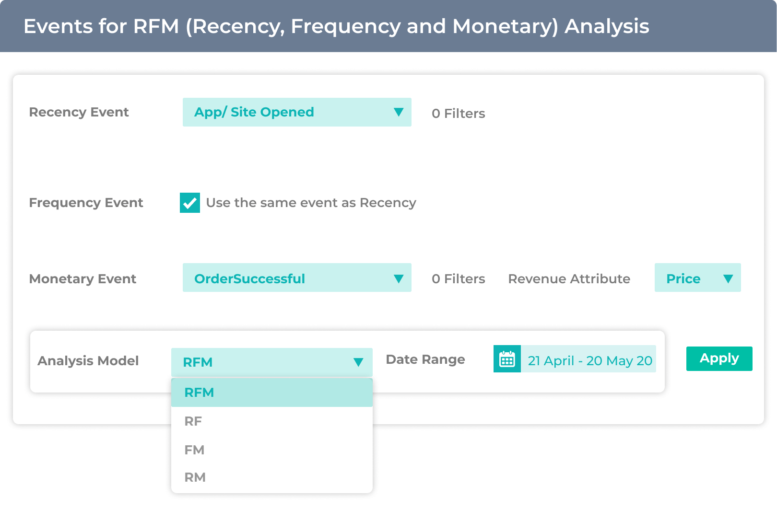Click the Apply button
The image size is (777, 532).
click(719, 359)
